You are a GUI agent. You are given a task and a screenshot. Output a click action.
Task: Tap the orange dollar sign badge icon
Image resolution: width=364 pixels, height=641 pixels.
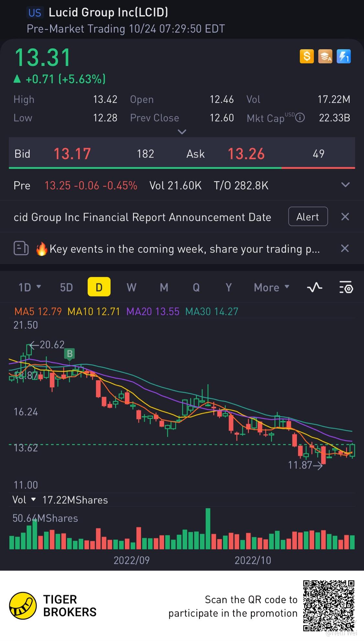coord(306,57)
